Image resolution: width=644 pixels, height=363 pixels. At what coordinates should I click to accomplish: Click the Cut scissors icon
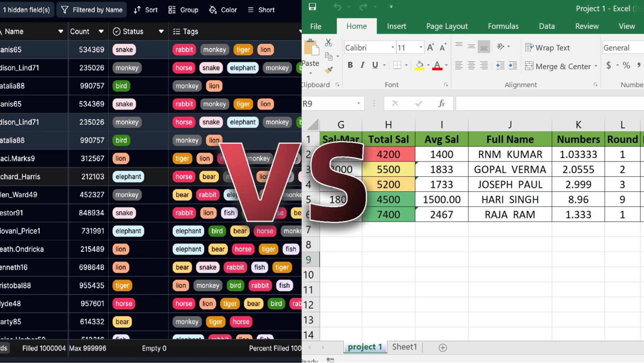[328, 42]
